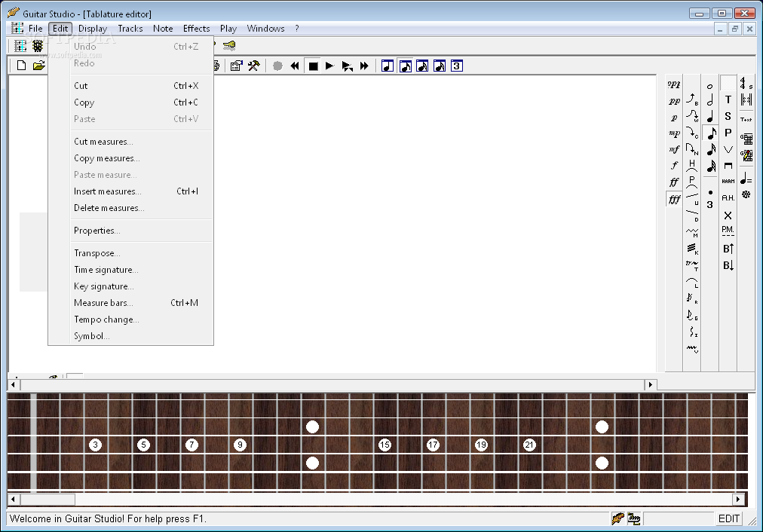This screenshot has width=763, height=532.
Task: Toggle the dotted note modifier
Action: click(710, 193)
